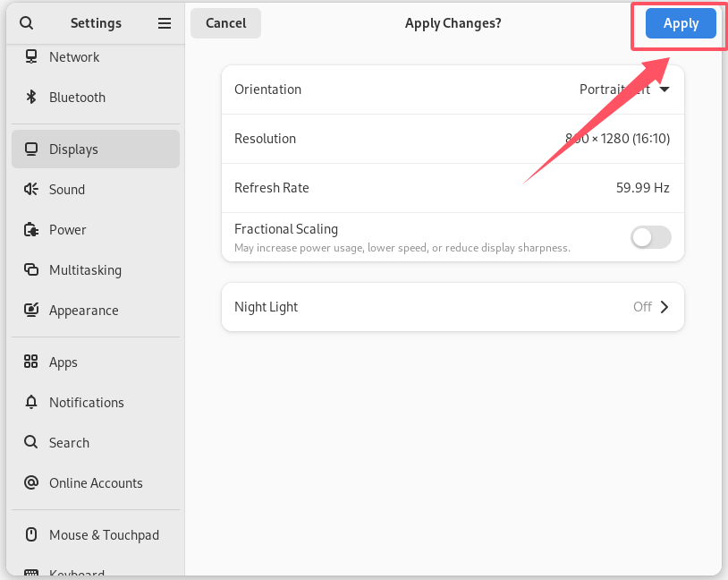Select the Search label in sidebar
Screen dimensions: 728x580
click(x=69, y=442)
